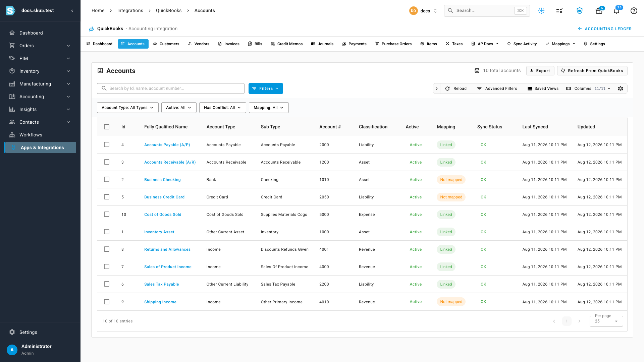Switch to the Invoices tab
This screenshot has width=644, height=362.
(228, 44)
